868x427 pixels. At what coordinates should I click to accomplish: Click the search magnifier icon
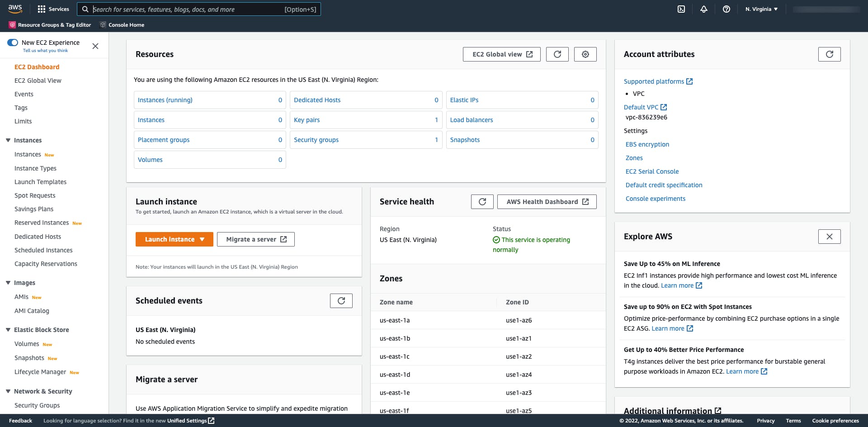tap(85, 9)
